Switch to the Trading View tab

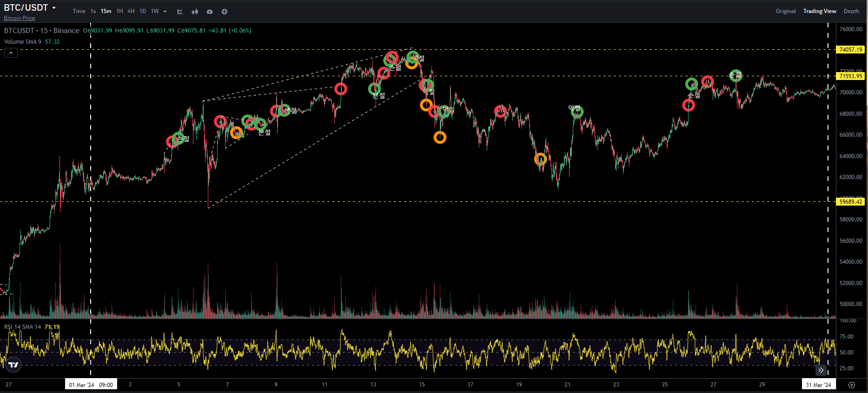pos(820,11)
